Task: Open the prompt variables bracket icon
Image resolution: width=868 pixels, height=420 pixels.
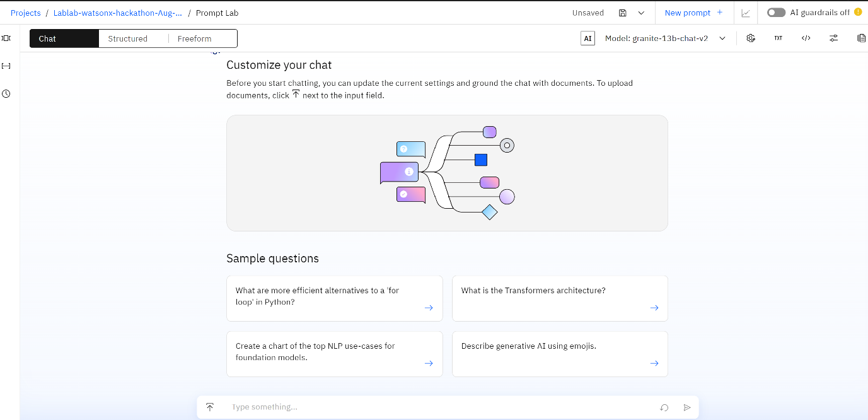Action: 6,66
